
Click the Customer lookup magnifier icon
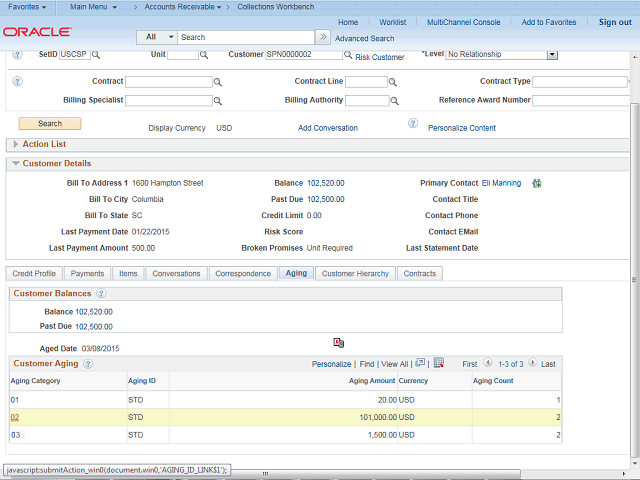(x=347, y=56)
